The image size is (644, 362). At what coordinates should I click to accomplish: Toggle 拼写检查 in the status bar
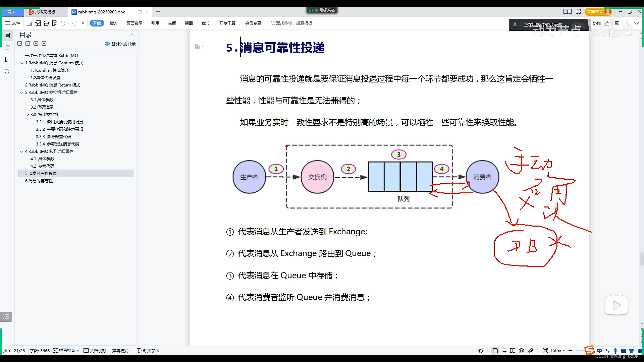66,351
